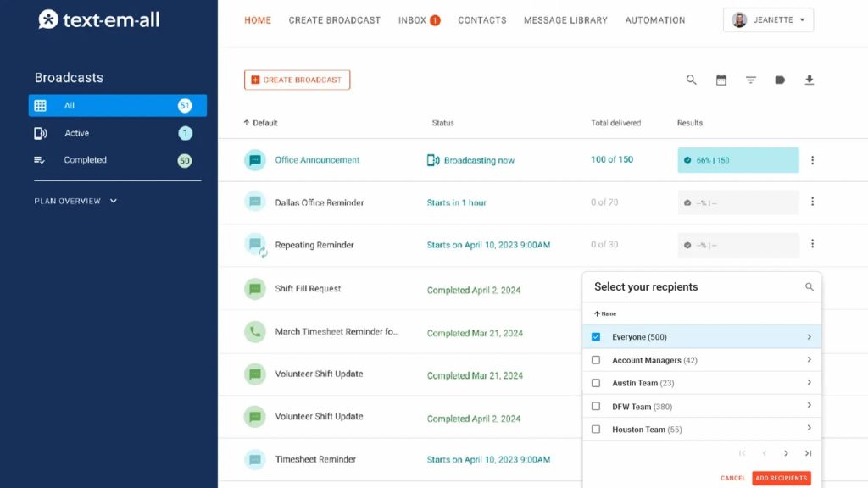Select Active broadcasts in sidebar

tap(76, 133)
